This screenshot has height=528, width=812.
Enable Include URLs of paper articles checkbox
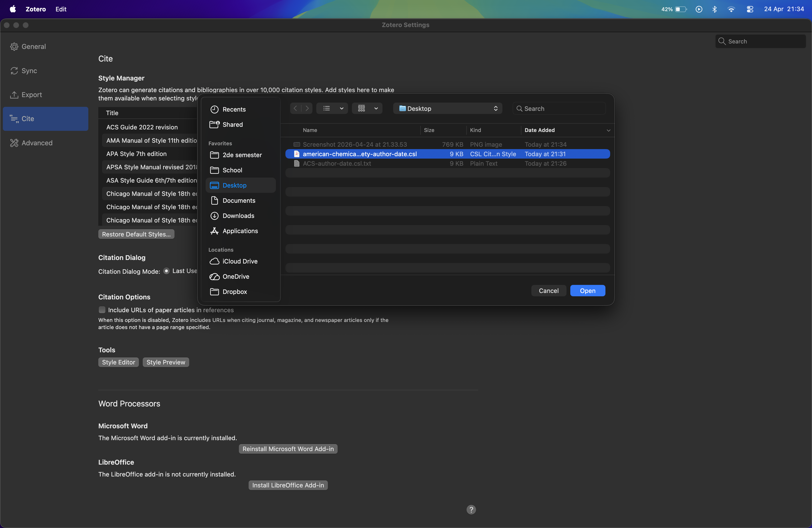(102, 310)
